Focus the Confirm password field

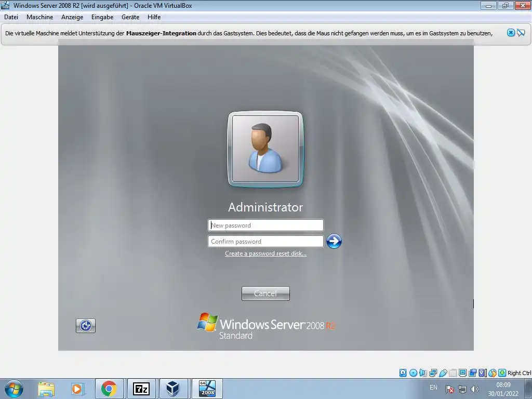265,241
